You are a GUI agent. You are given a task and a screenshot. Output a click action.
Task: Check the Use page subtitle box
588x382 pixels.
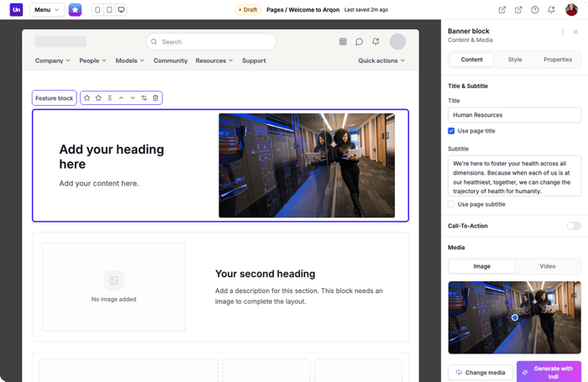click(x=452, y=204)
